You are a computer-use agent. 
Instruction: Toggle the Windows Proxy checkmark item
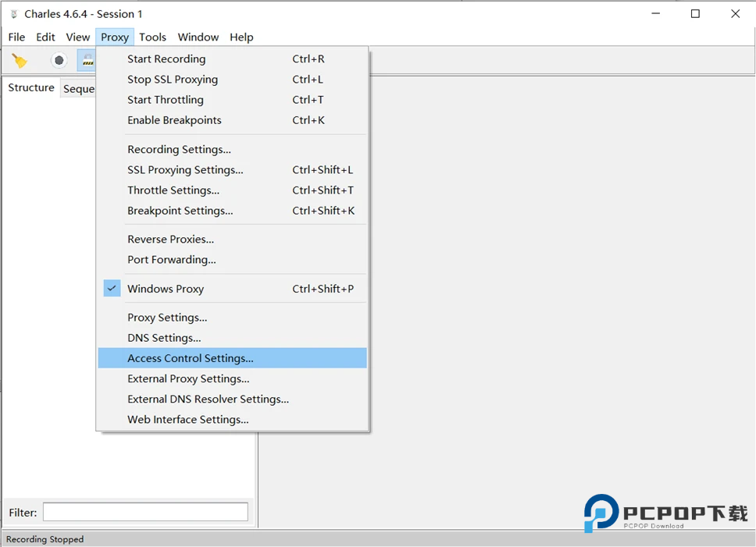166,289
